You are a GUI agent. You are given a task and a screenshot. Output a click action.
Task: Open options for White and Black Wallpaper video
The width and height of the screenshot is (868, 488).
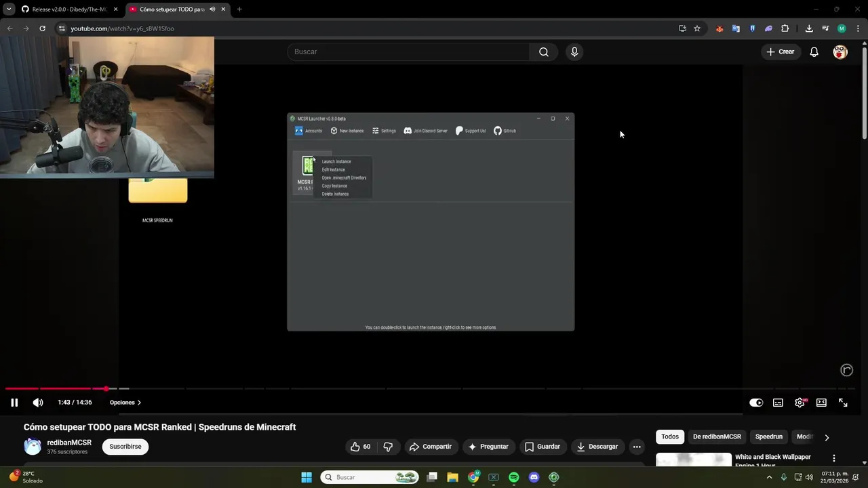tap(834, 459)
